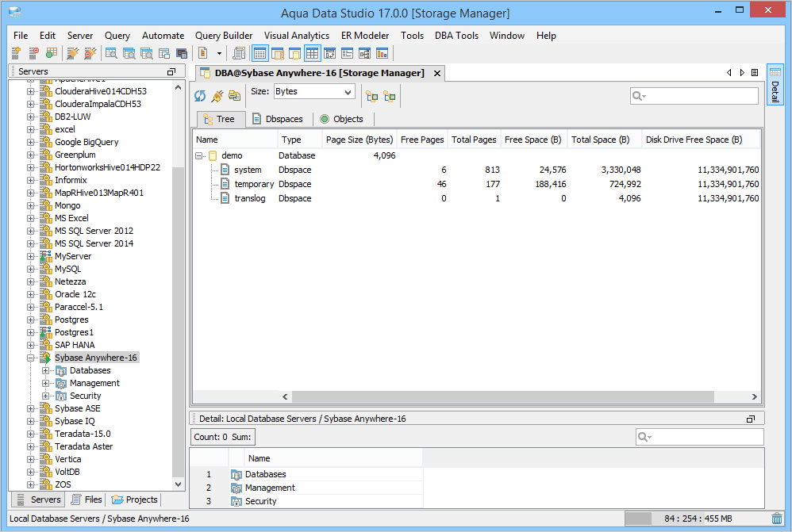Click the copy icon next to Size label
Image resolution: width=792 pixels, height=532 pixels.
tap(234, 95)
